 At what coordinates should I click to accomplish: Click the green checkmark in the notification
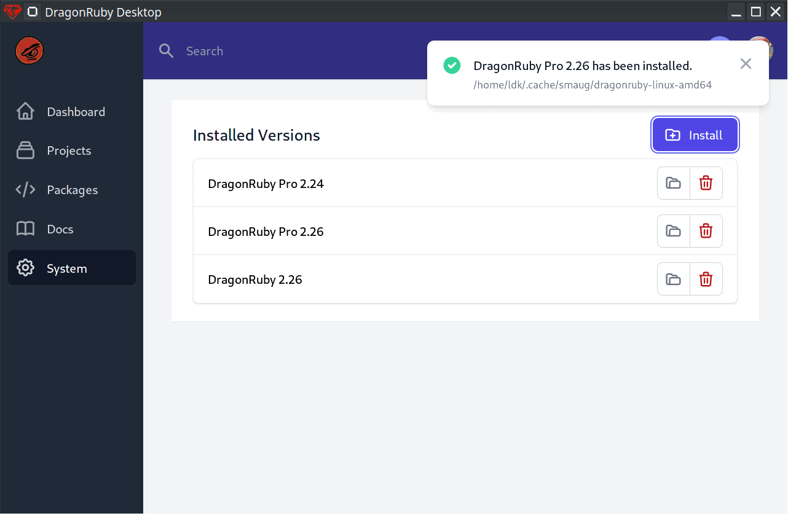click(x=452, y=65)
